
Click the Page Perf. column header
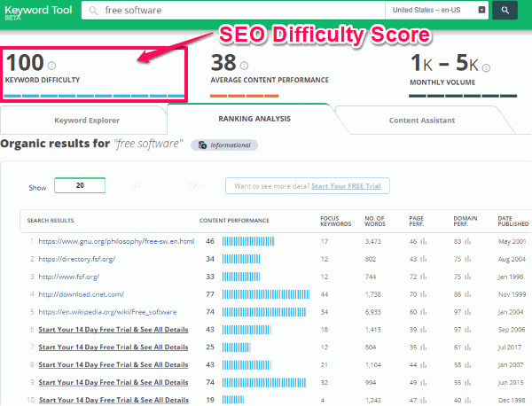[x=417, y=221]
